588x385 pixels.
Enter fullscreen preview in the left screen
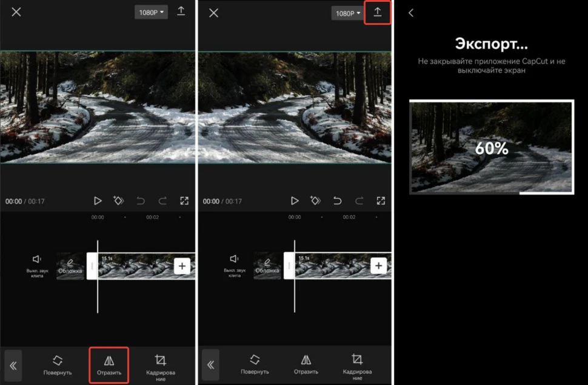pos(184,201)
